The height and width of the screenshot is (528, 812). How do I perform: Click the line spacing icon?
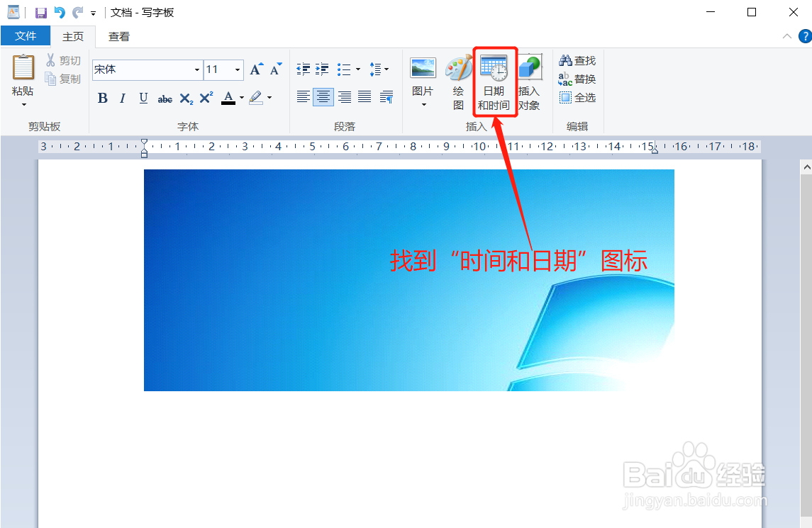tap(375, 69)
